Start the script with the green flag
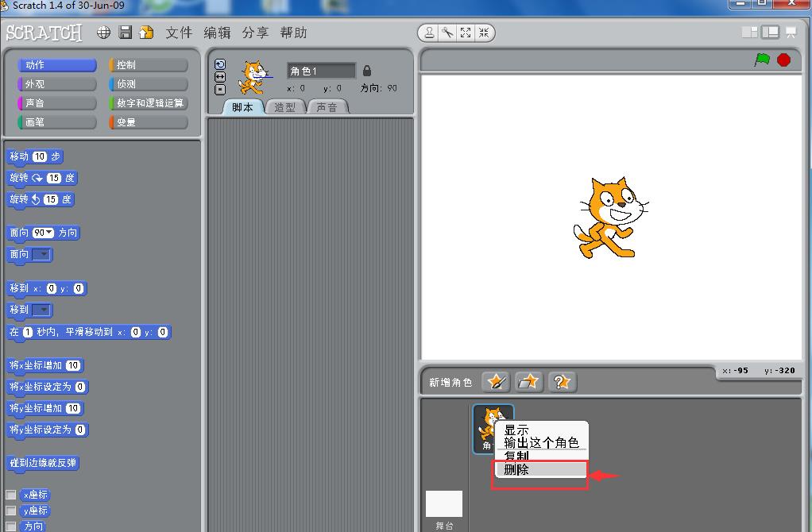This screenshot has width=812, height=532. 762,60
